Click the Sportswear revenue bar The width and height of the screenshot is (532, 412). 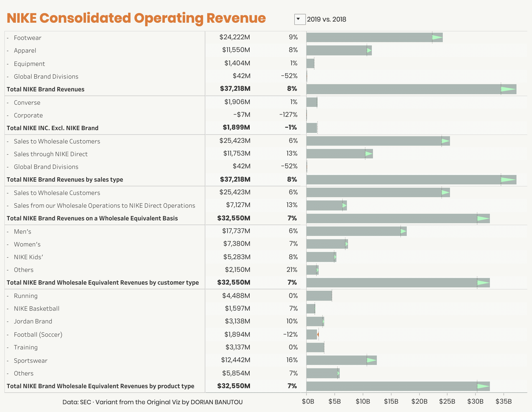pyautogui.click(x=341, y=360)
